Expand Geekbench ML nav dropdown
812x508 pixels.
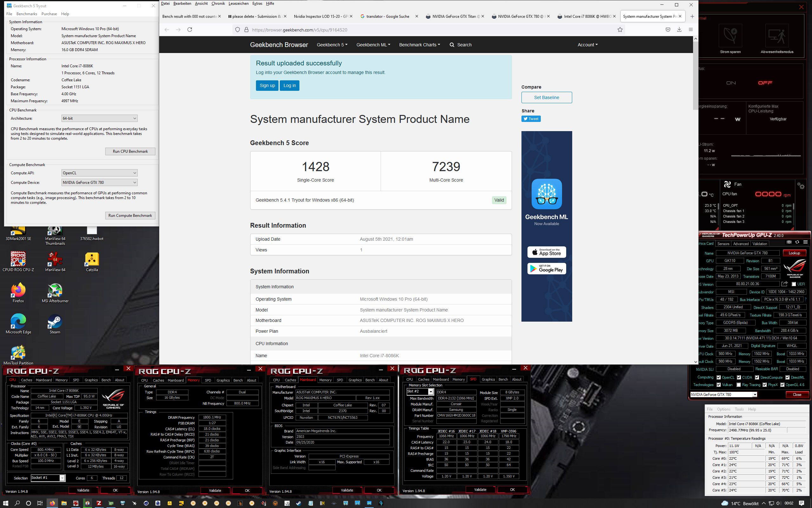pyautogui.click(x=373, y=45)
